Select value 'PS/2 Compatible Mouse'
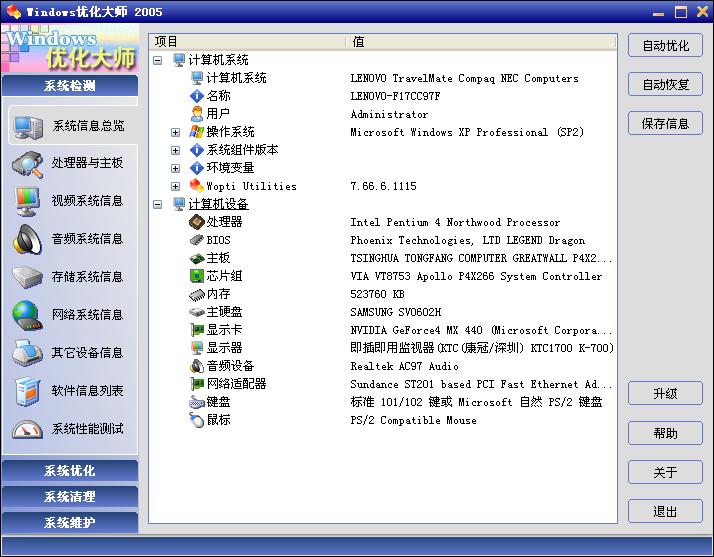The height and width of the screenshot is (557, 714). pyautogui.click(x=413, y=420)
